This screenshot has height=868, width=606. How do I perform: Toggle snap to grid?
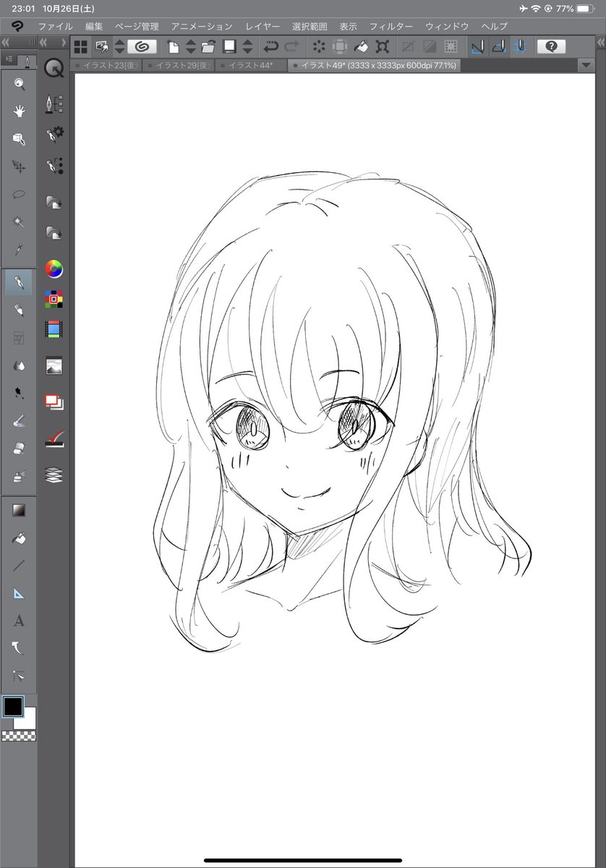pyautogui.click(x=520, y=46)
